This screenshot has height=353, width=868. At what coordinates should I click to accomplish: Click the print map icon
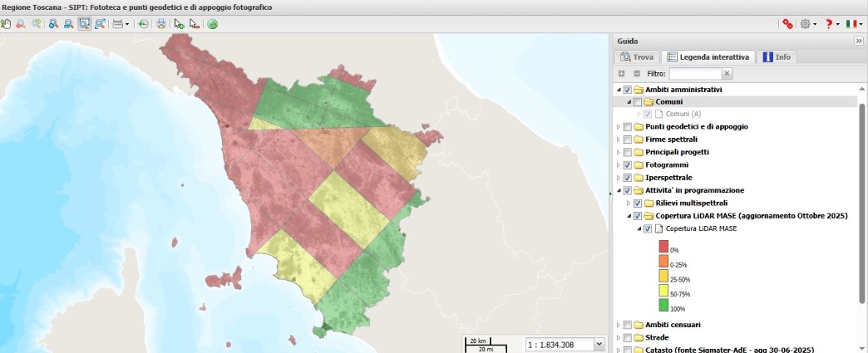[161, 24]
